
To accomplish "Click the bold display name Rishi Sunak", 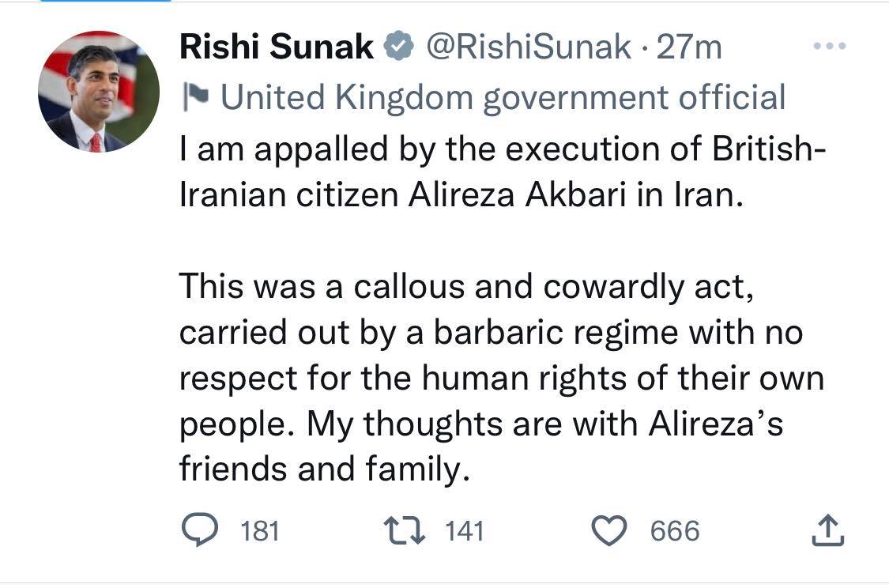I will coord(277,48).
